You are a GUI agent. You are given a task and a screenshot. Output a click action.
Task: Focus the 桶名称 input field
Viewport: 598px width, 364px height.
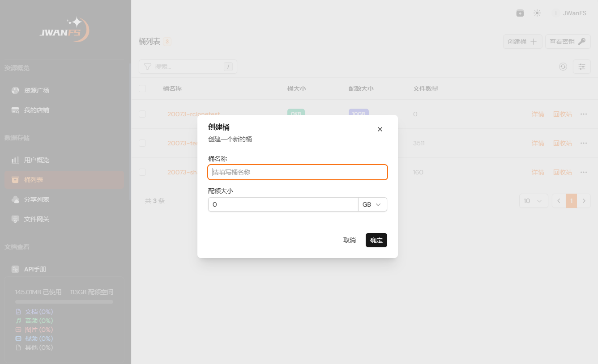pyautogui.click(x=298, y=172)
